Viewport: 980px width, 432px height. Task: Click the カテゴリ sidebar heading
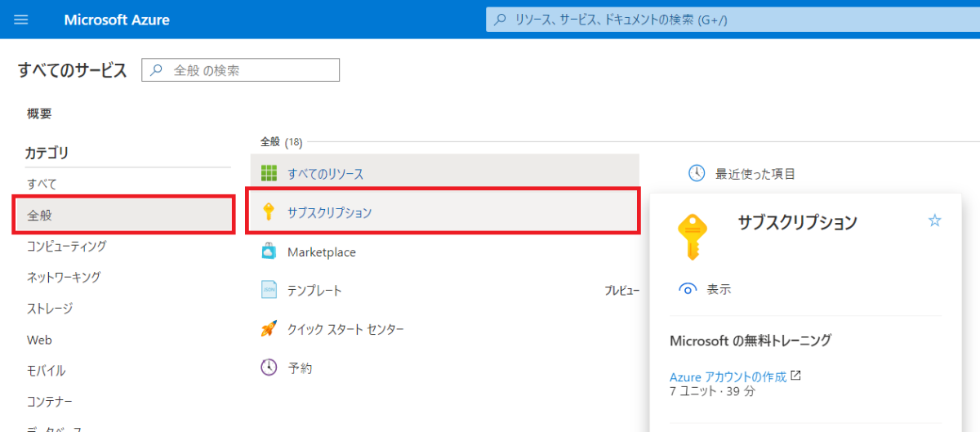[x=47, y=153]
